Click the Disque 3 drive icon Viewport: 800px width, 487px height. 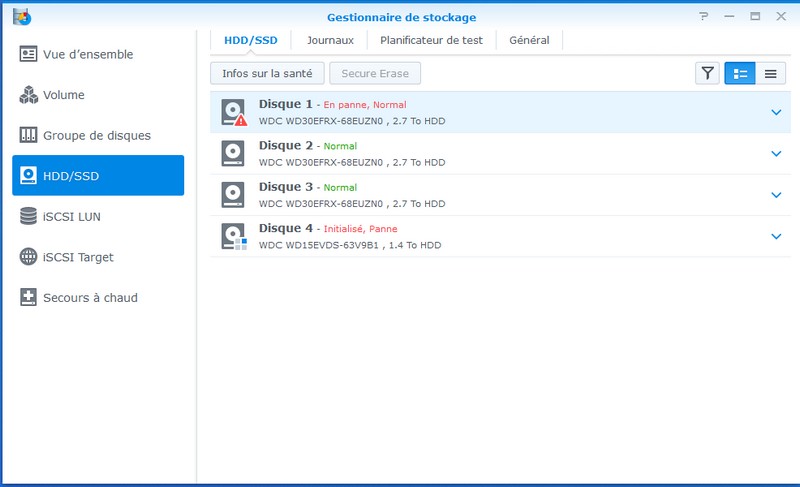click(233, 194)
